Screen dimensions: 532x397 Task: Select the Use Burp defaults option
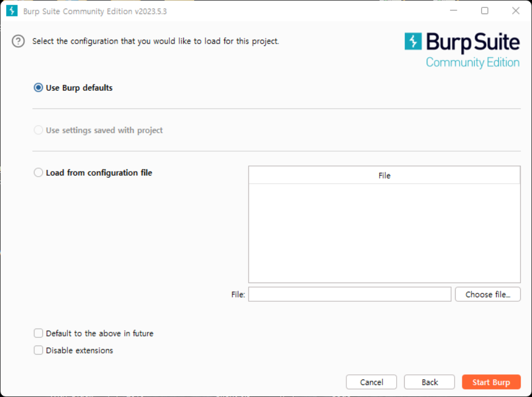38,88
